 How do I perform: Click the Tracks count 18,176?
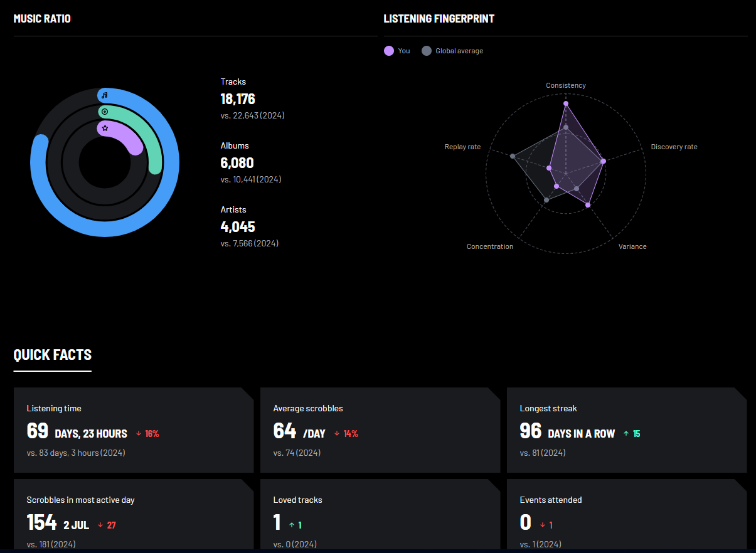238,99
